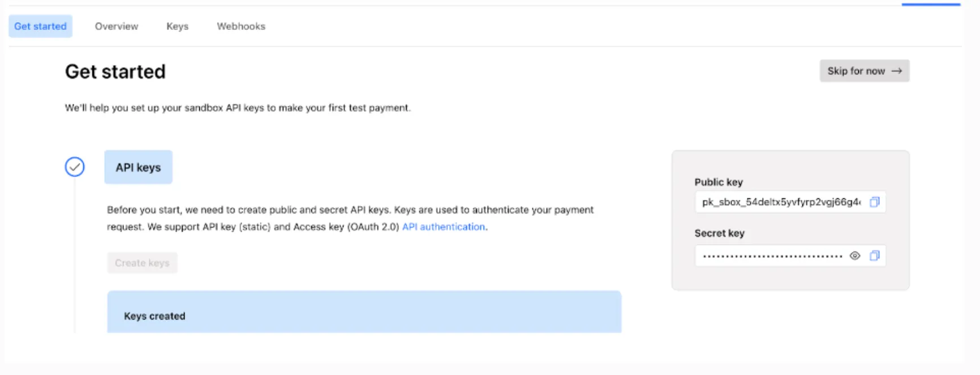Click the arrow icon in Skip for now

897,71
